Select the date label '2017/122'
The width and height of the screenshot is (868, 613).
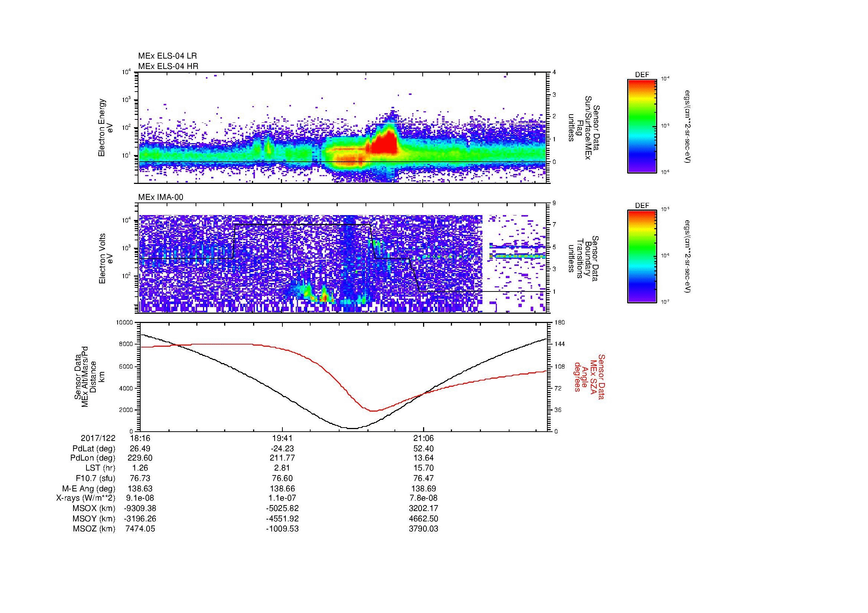[x=98, y=438]
